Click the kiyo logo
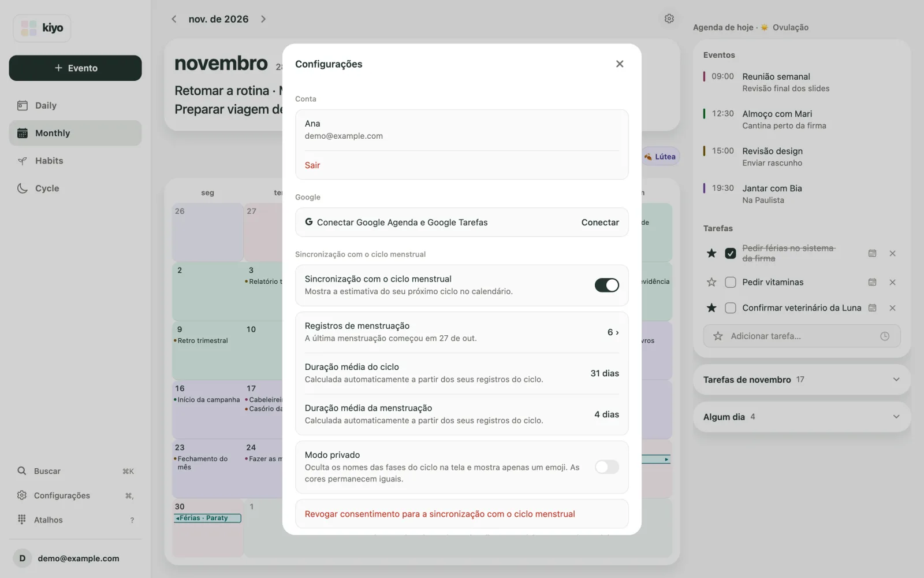 [42, 28]
